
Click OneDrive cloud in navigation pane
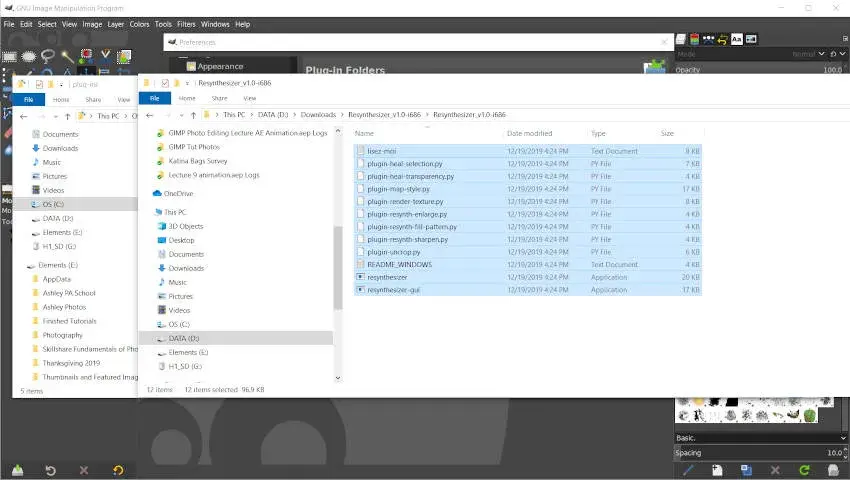(x=158, y=193)
